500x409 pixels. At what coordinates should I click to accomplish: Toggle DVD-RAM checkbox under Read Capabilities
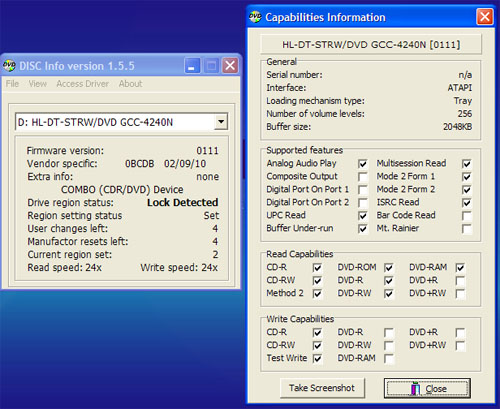pos(460,268)
